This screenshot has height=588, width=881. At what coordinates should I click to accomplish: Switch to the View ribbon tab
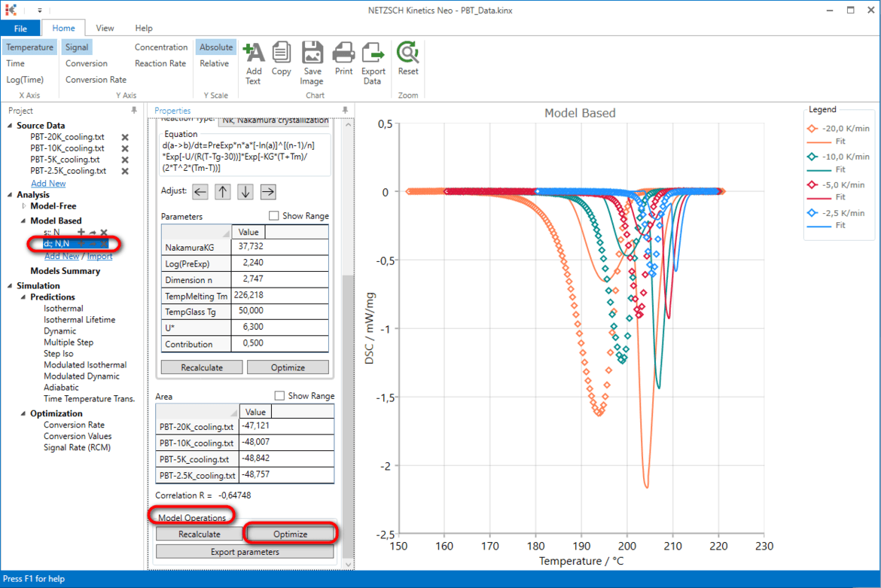pyautogui.click(x=105, y=28)
